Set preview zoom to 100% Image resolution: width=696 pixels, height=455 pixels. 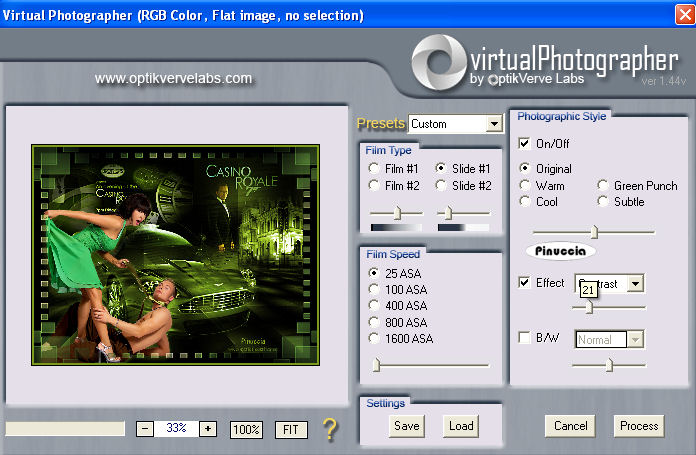[x=246, y=430]
